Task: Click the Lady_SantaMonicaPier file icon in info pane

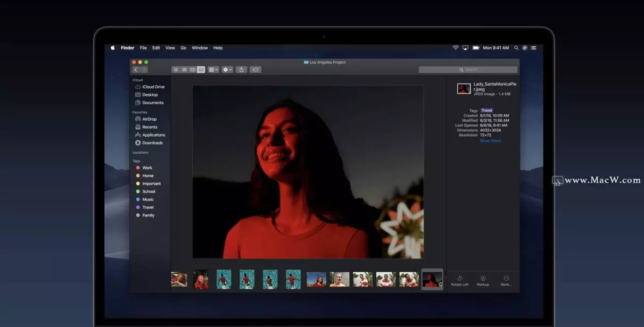Action: (464, 89)
